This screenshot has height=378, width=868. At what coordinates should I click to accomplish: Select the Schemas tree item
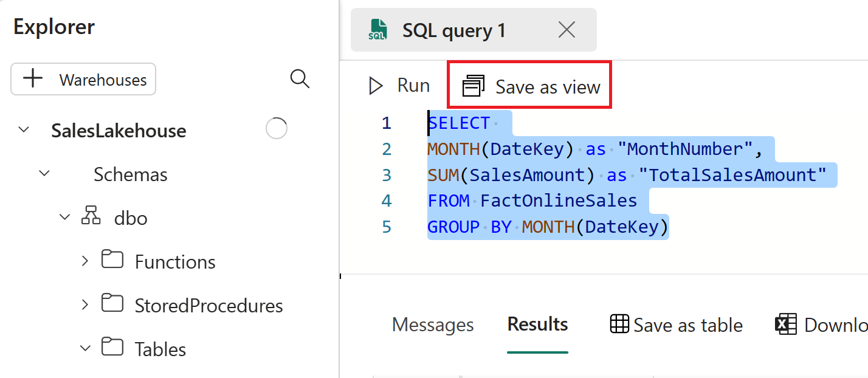(x=131, y=174)
